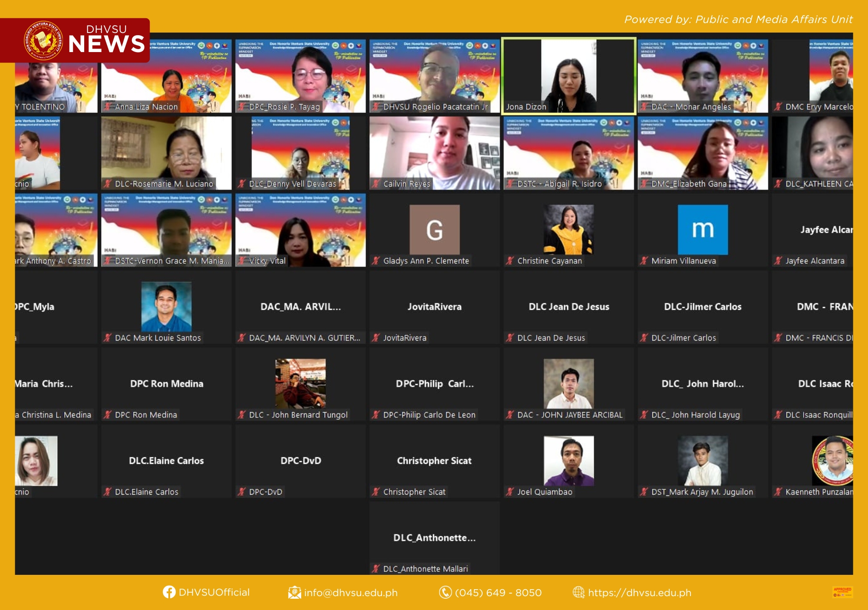Click the DHVSU university seal logo
This screenshot has height=610, width=868.
pyautogui.click(x=43, y=41)
